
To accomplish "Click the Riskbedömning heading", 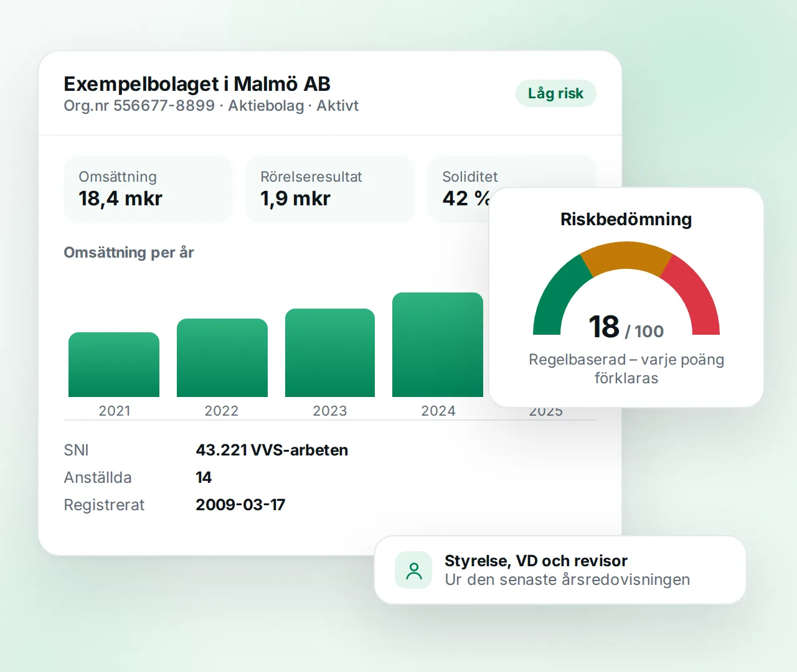I will click(x=626, y=219).
